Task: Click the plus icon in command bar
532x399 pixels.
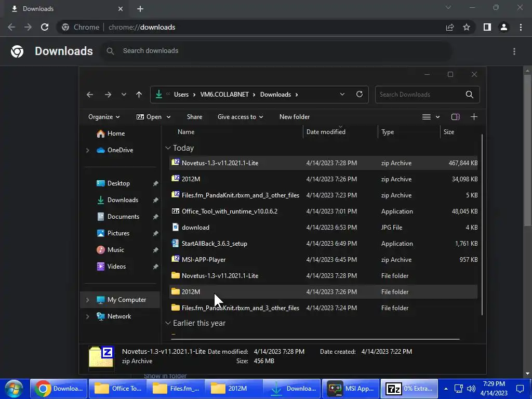Action: (x=474, y=117)
